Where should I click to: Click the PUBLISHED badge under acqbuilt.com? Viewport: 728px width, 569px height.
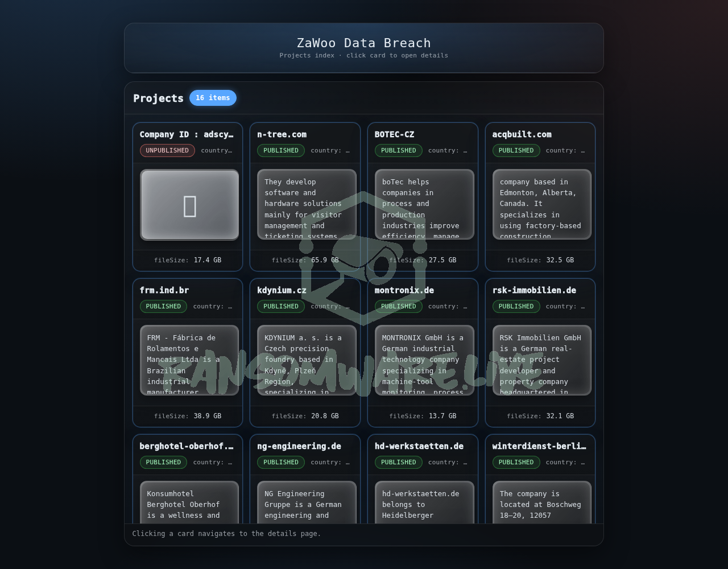pyautogui.click(x=516, y=150)
